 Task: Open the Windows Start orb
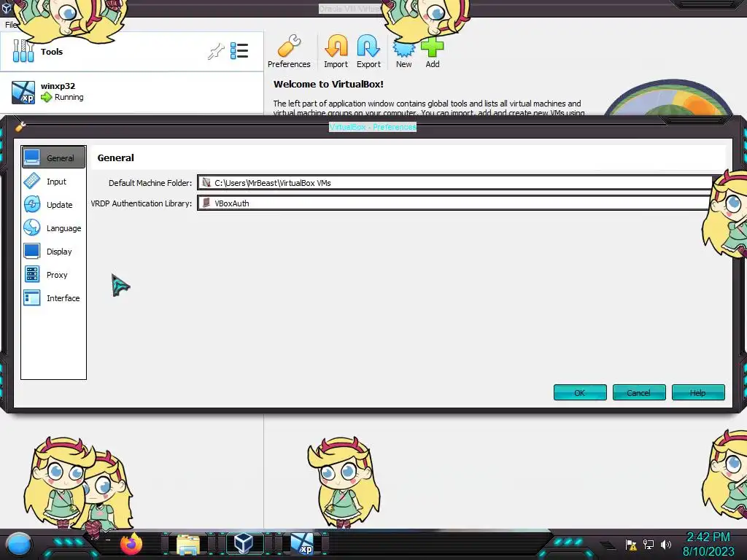tap(19, 544)
